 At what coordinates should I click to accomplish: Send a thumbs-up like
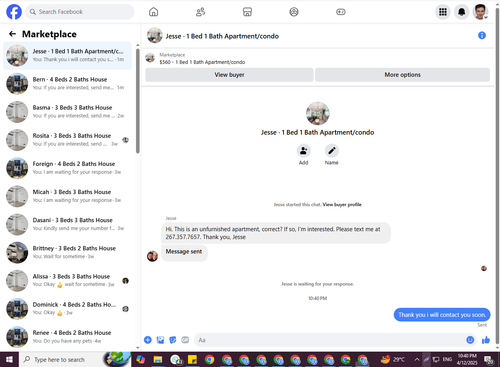pyautogui.click(x=486, y=340)
